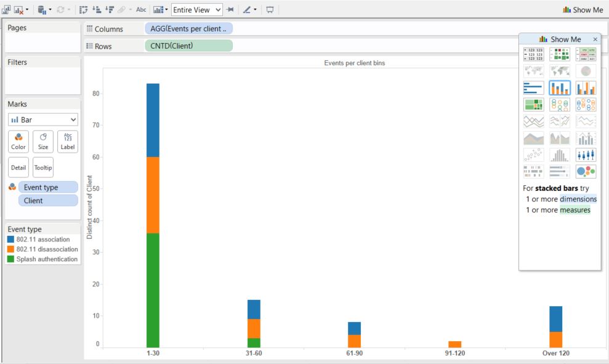Pick the pie chart option in Show Me
The height and width of the screenshot is (364, 609).
click(x=586, y=70)
